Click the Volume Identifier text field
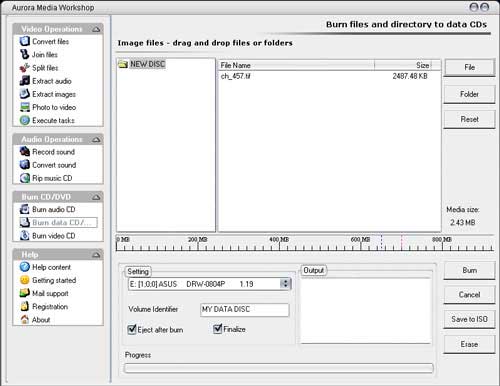The height and width of the screenshot is (386, 500). [245, 309]
